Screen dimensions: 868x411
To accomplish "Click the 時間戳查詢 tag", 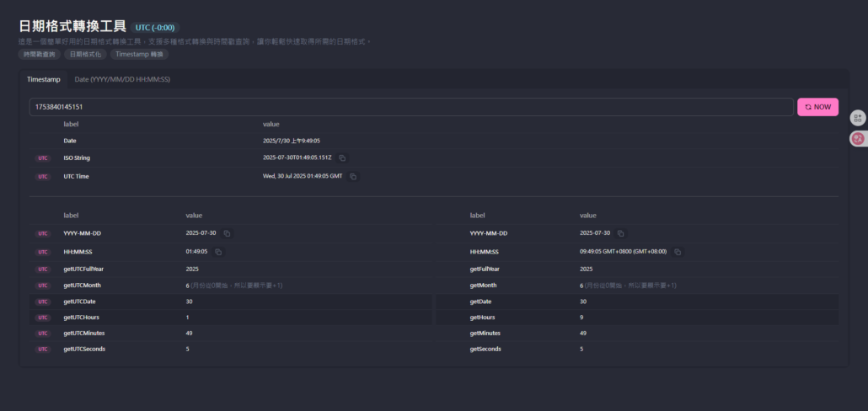I will coord(38,54).
